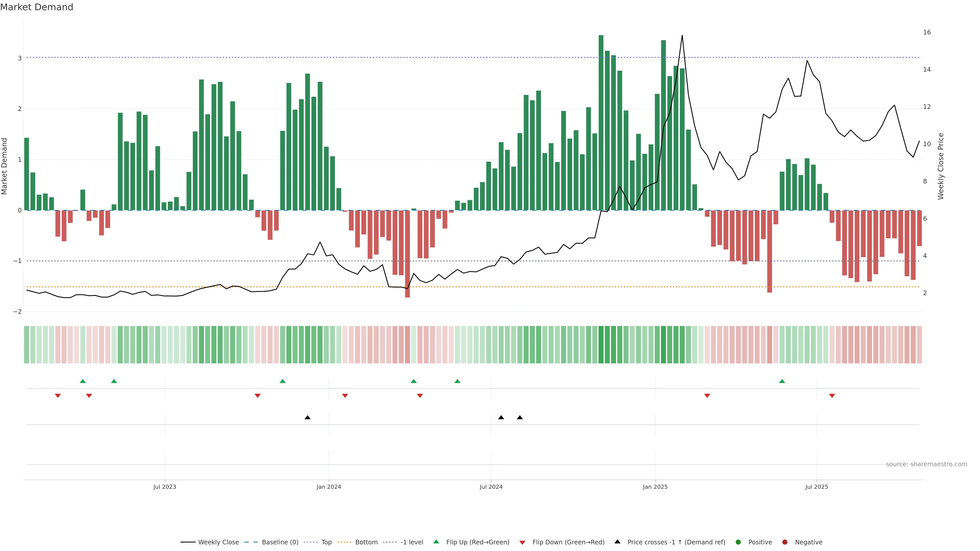Hide the -1 level line via legend
Screen dimensions: 980x551
point(412,542)
